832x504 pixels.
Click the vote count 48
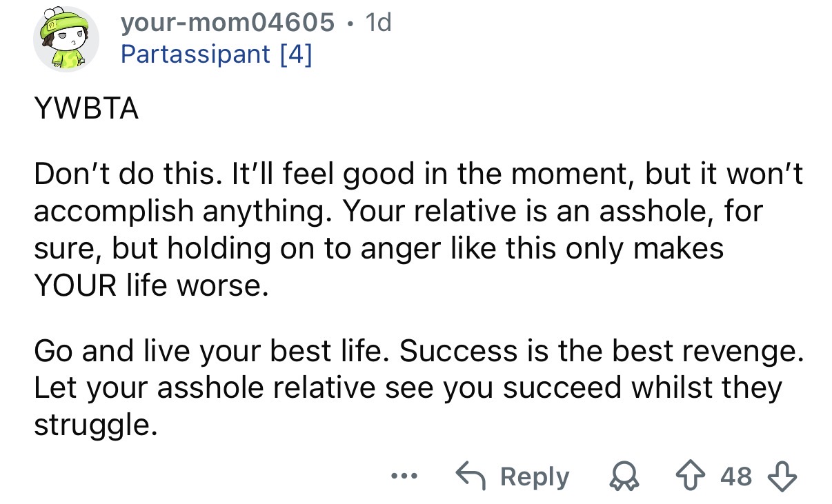[736, 476]
